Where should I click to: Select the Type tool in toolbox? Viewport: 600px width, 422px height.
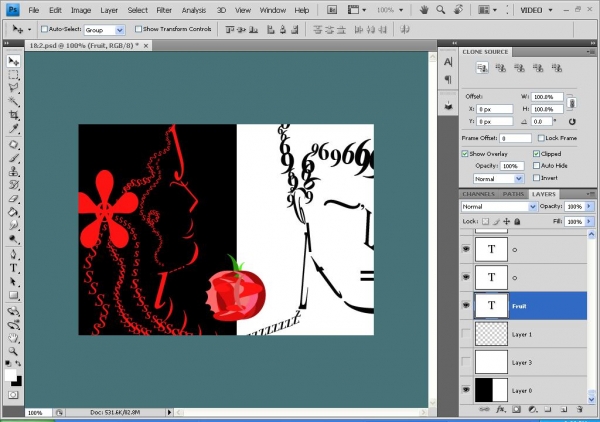click(13, 268)
